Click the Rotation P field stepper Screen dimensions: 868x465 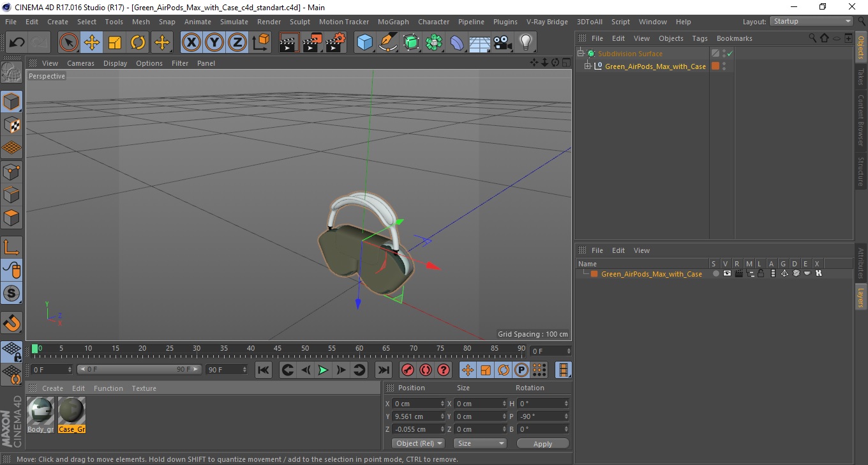pos(565,416)
